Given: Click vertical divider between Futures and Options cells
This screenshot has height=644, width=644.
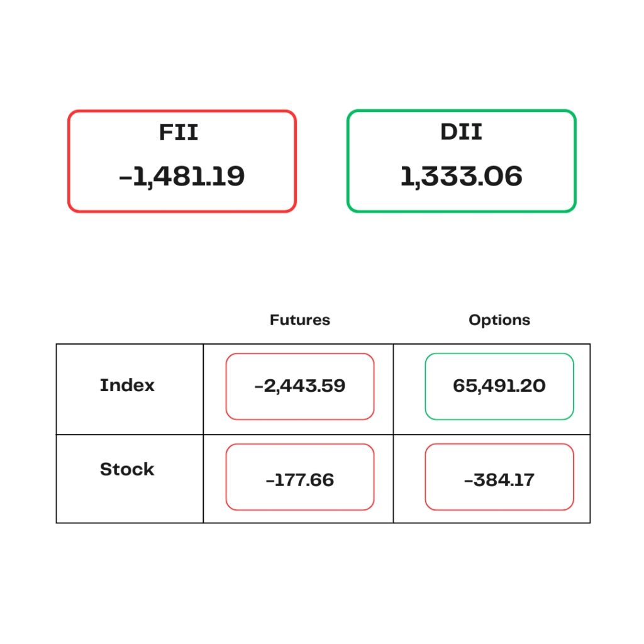Looking at the screenshot, I should point(393,433).
